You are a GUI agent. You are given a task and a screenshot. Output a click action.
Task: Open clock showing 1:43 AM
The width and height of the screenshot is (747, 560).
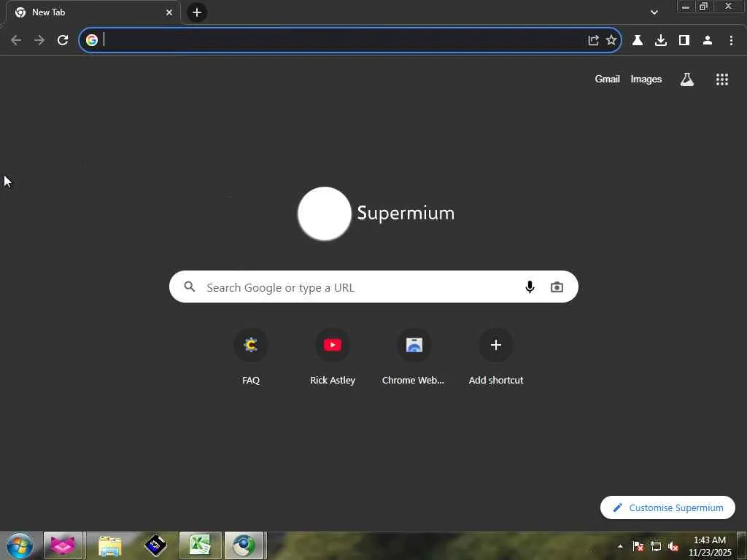(710, 546)
